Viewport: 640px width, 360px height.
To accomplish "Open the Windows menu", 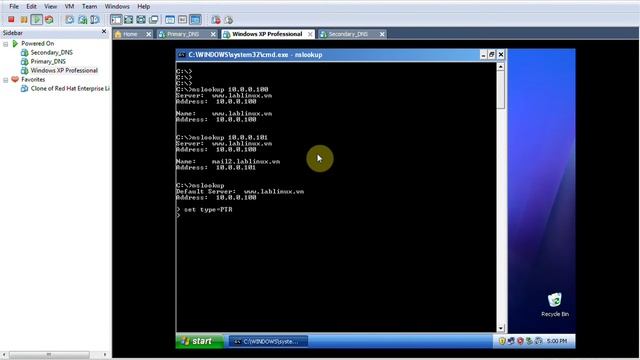I will 117,6.
